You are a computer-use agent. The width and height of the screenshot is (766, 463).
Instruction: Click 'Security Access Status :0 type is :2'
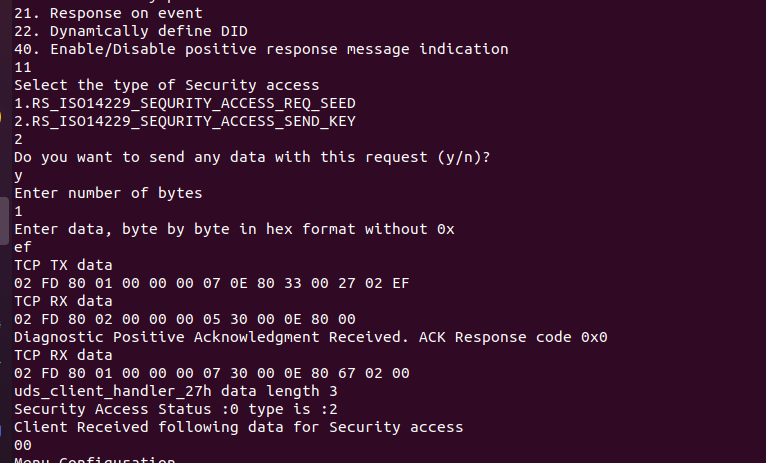pos(175,409)
